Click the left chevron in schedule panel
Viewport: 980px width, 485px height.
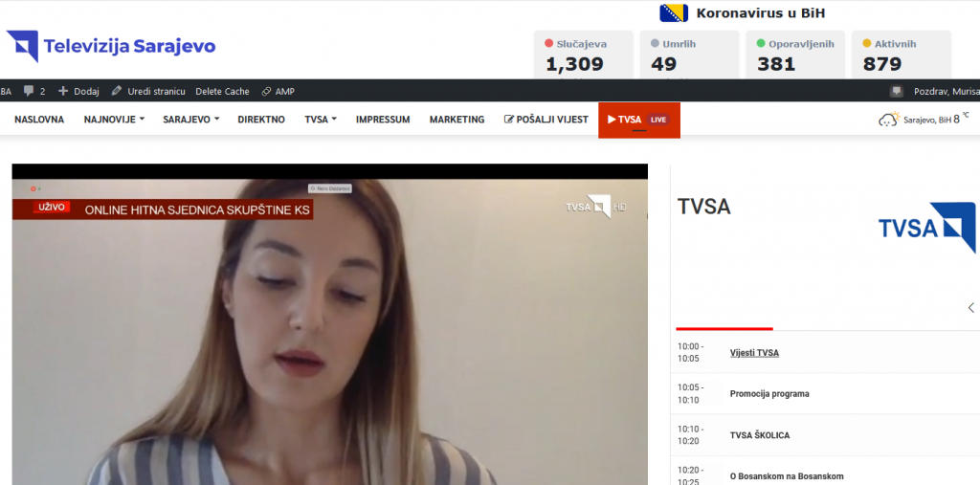(970, 308)
